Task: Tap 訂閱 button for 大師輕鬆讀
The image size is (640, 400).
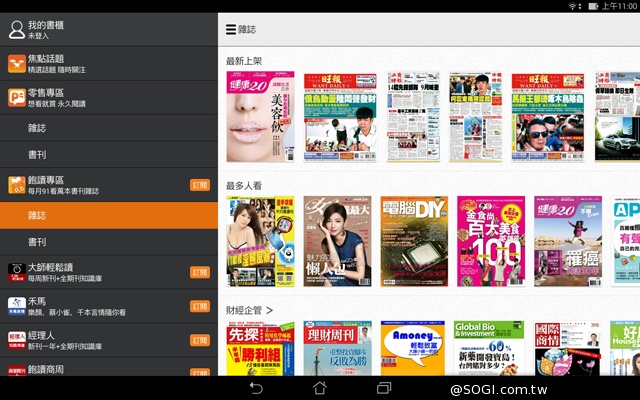Action: tap(200, 271)
